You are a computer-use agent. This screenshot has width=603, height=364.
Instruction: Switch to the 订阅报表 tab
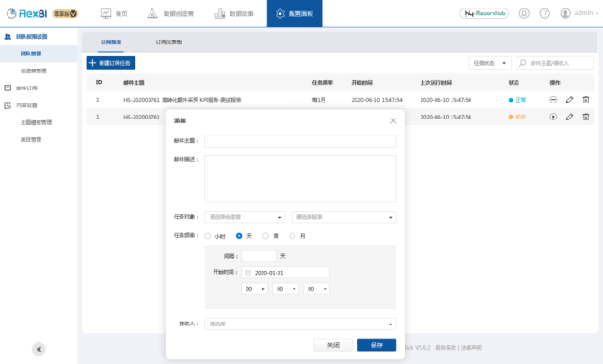[x=111, y=42]
